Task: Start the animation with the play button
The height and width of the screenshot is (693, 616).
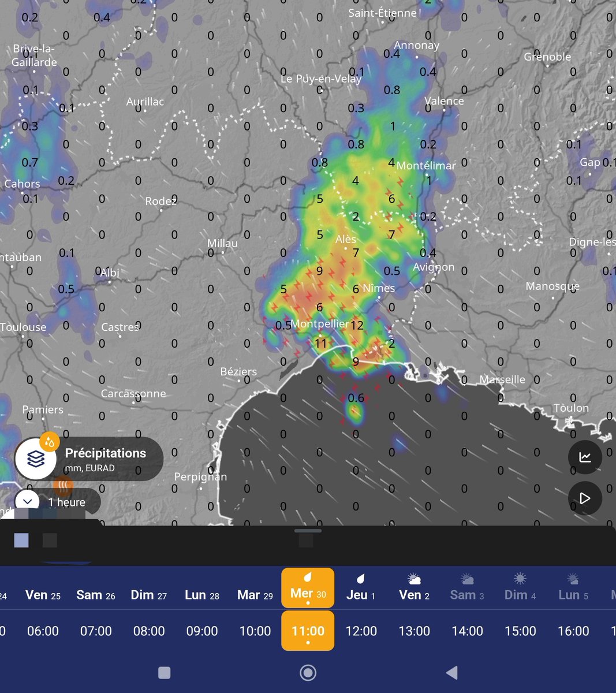Action: click(585, 498)
